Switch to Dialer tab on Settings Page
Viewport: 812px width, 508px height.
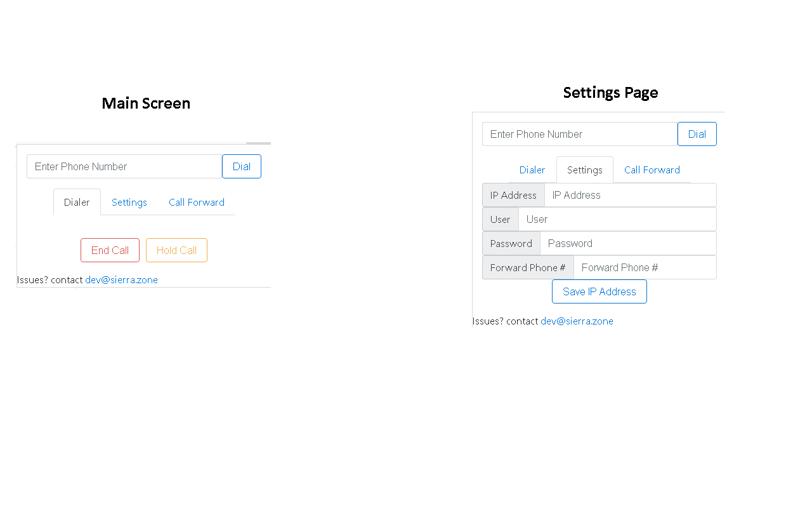(532, 170)
